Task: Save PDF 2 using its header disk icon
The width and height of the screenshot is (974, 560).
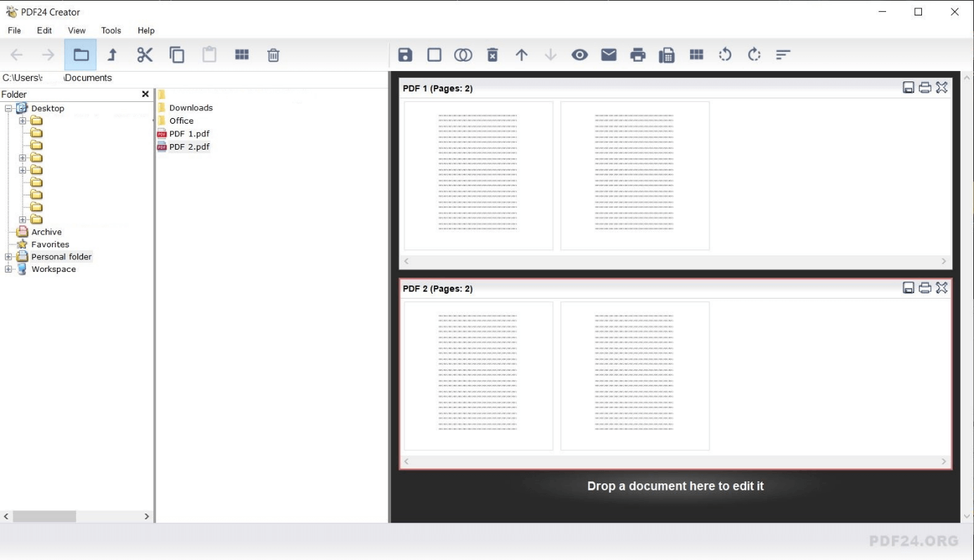Action: coord(909,288)
